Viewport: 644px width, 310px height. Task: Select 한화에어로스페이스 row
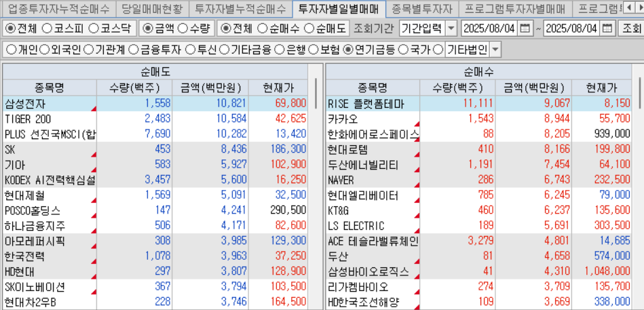479,134
